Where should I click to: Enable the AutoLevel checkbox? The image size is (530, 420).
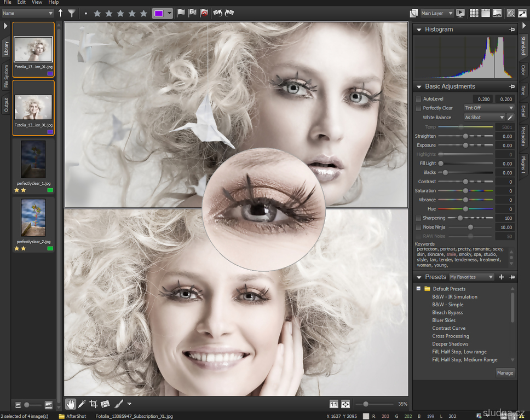pos(418,99)
